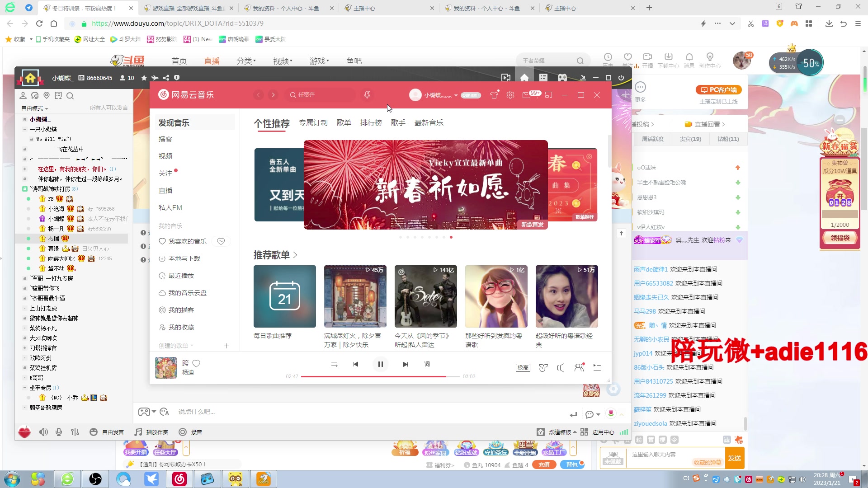Viewport: 868px width, 488px height.
Task: Open NetEase volume speaker control
Action: 561,368
